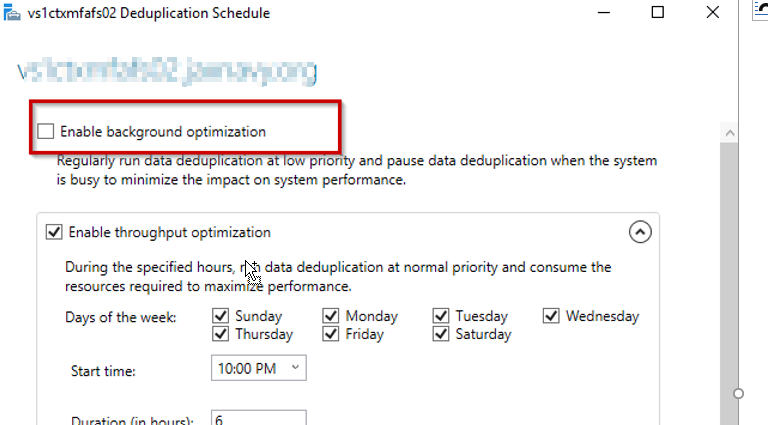Click the scrollbar up arrow
Screen dimensions: 768x425
pos(730,133)
